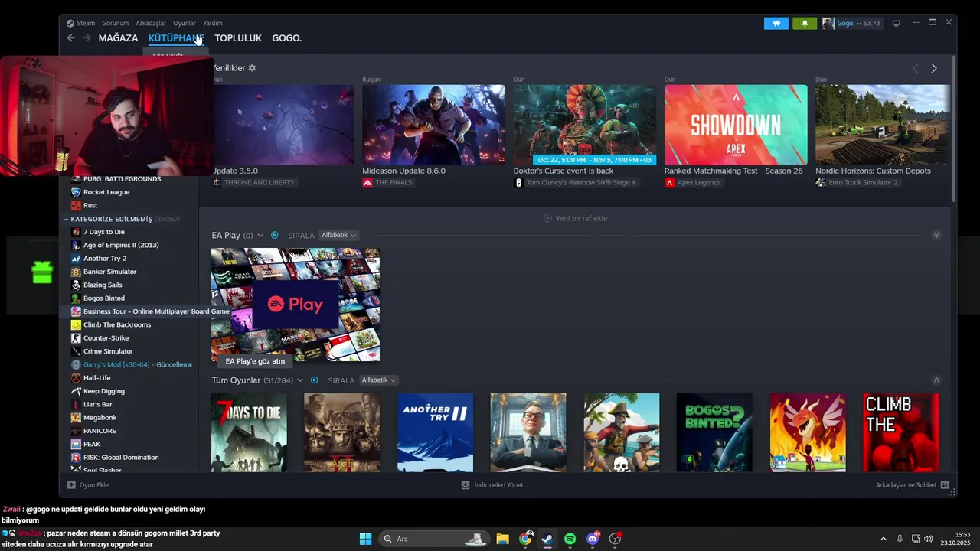The image size is (980, 551).
Task: Click the Apex Legends game icon
Action: 670,183
